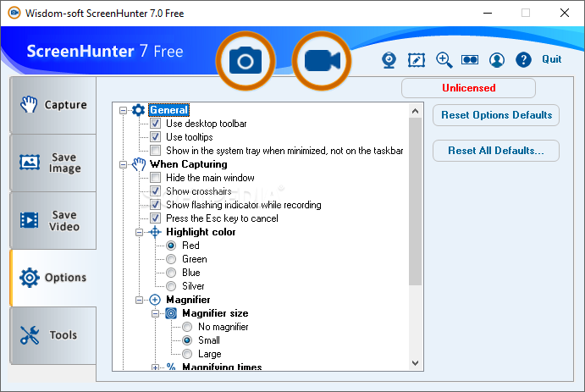Image resolution: width=585 pixels, height=392 pixels.
Task: Quit the application via Quit link
Action: pos(551,59)
